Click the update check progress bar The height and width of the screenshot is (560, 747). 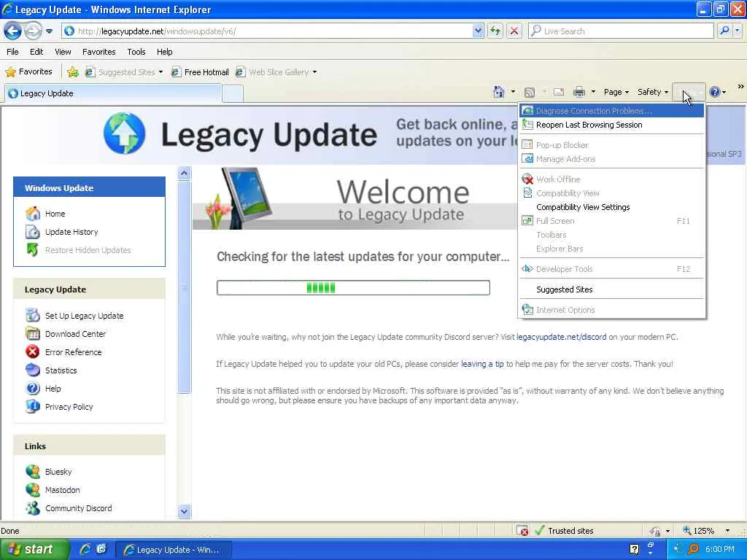[353, 287]
